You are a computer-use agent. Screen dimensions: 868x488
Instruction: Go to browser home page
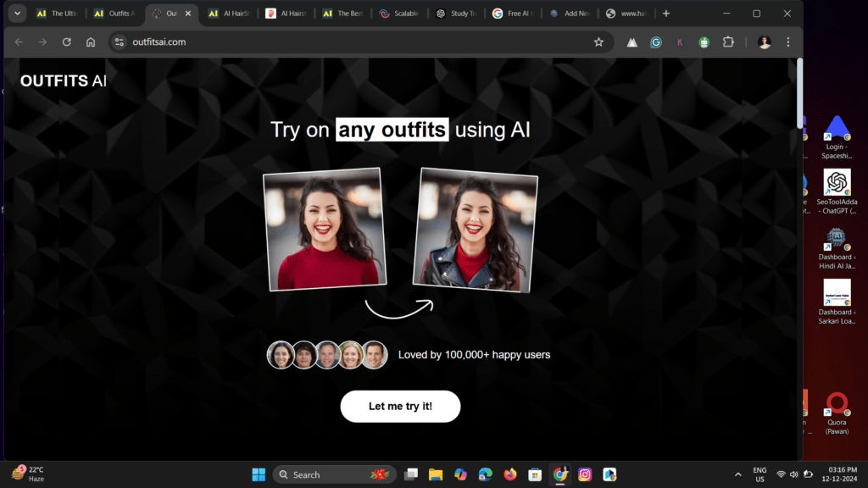pyautogui.click(x=91, y=42)
